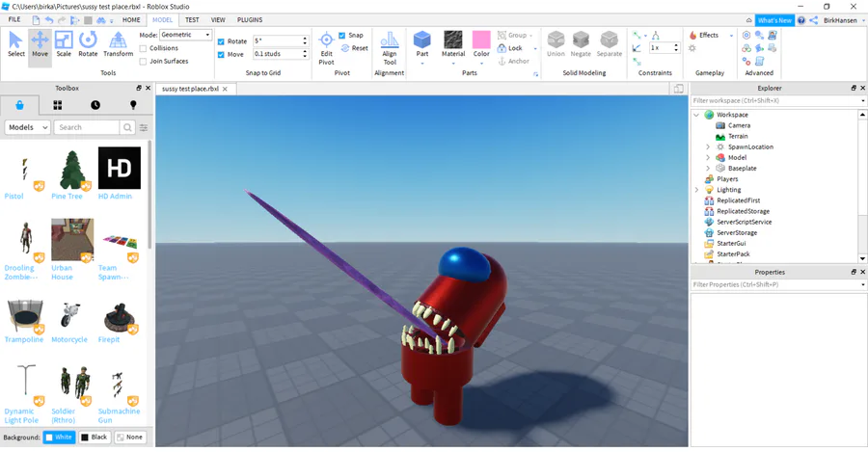Switch to the HOME ribbon tab
Screen dimensions: 868x452
tap(131, 19)
